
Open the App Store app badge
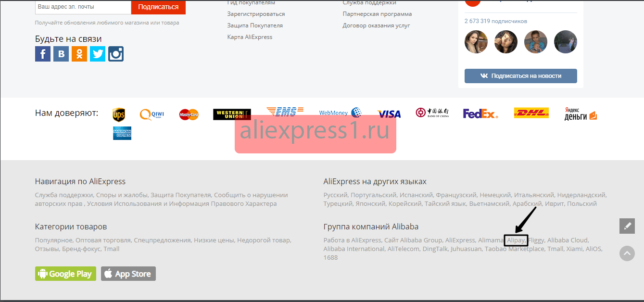point(128,274)
